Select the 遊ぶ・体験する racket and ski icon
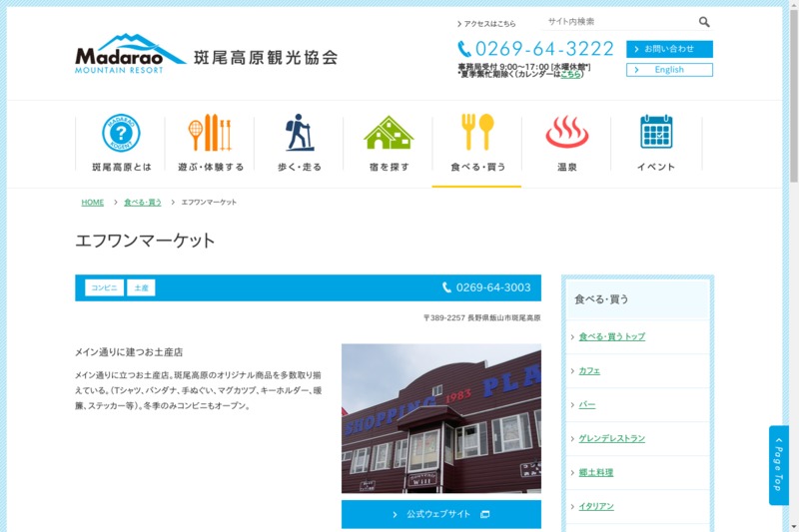Viewport: 799px width, 532px height. [210, 133]
